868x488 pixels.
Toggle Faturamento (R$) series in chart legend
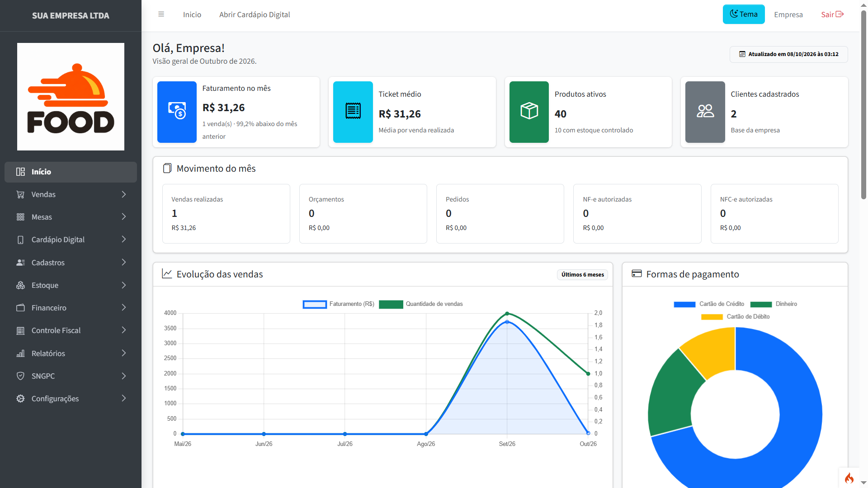coord(339,304)
